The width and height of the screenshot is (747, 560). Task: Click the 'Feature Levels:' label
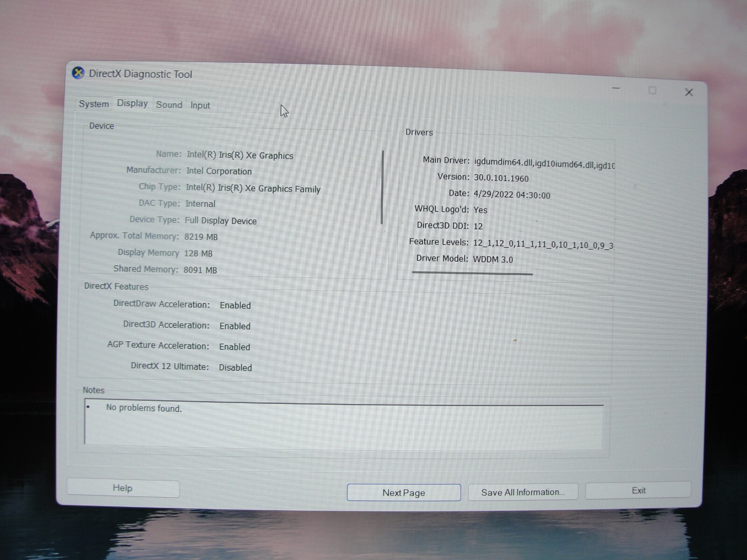[x=439, y=242]
